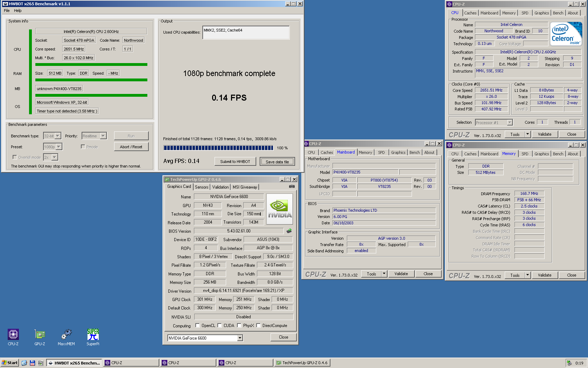Open the NVIDIA GeForce 6600 card dropdown
This screenshot has width=588, height=368.
240,338
